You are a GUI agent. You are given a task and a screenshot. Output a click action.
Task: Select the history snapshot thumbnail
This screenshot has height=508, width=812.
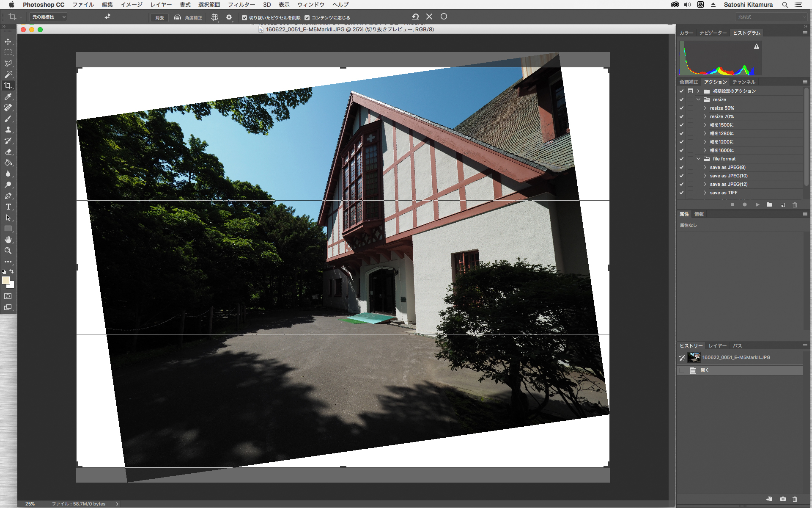[x=694, y=357]
